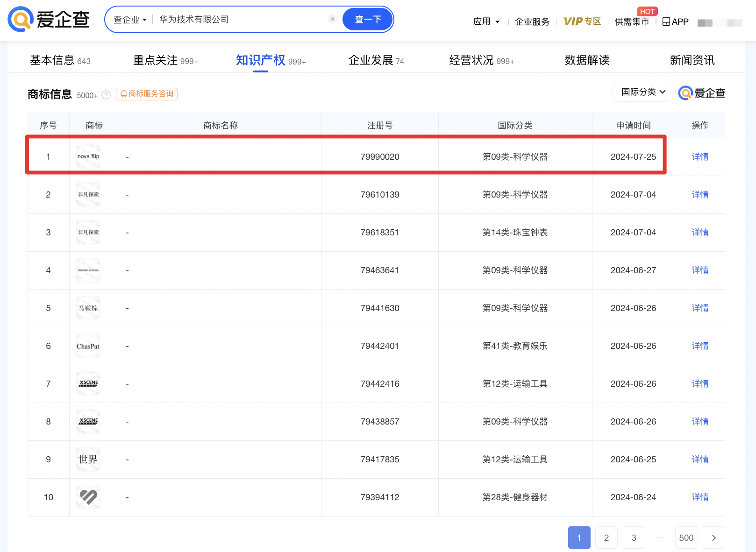The image size is (756, 552).
Task: Click the 世界 trademark thumbnail
Action: [88, 459]
